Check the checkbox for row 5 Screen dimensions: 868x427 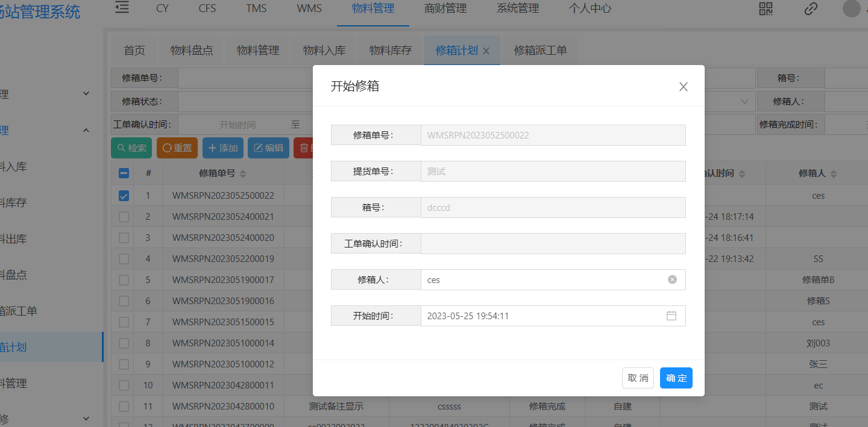[124, 280]
